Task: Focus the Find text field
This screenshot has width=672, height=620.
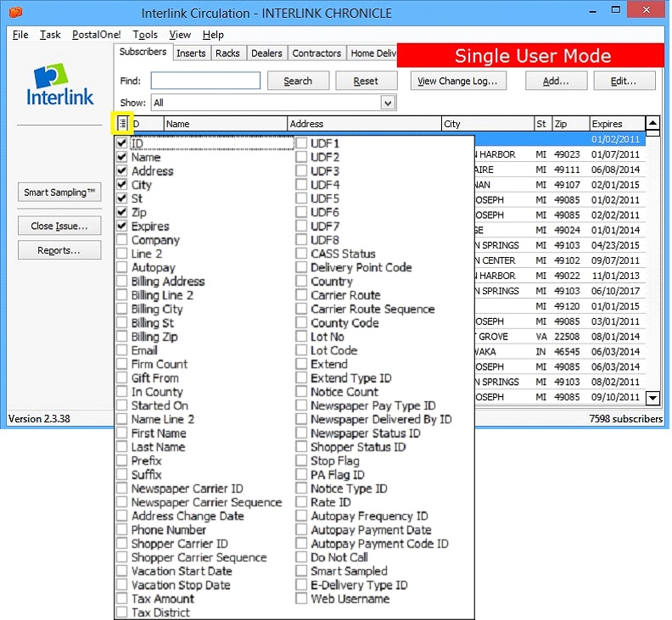Action: pyautogui.click(x=205, y=81)
